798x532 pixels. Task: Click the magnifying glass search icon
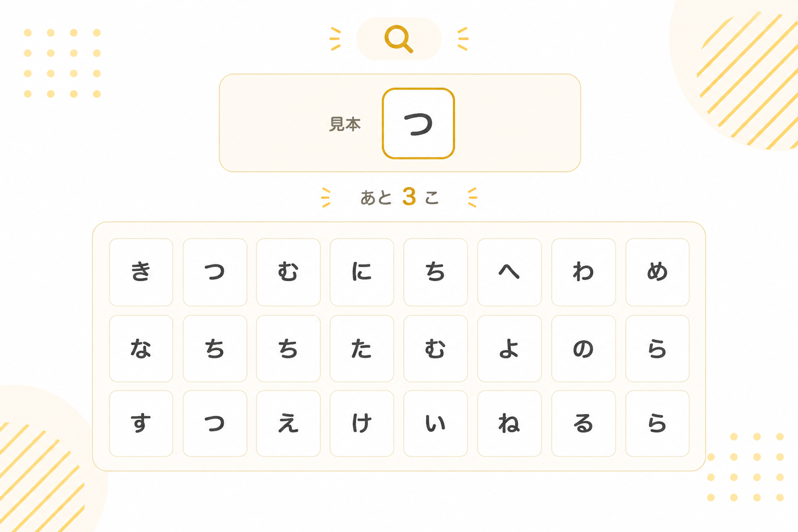tap(398, 39)
